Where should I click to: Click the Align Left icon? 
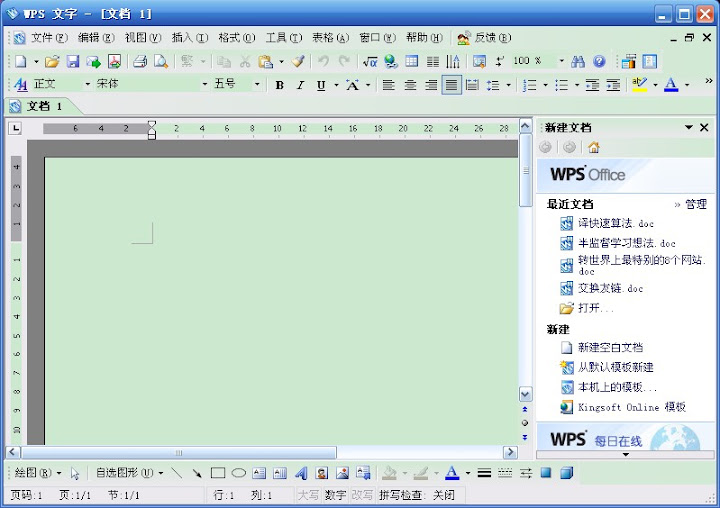pos(389,85)
